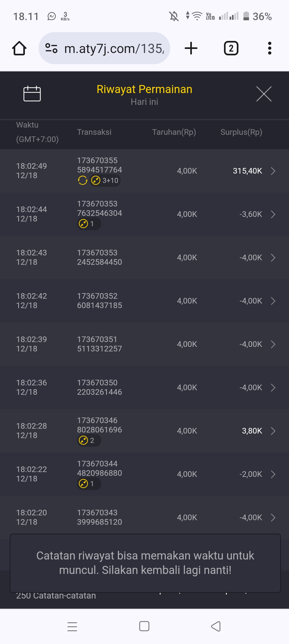
Task: Expand the 18:02:28 transaction with 3,80K surplus
Action: click(x=273, y=431)
